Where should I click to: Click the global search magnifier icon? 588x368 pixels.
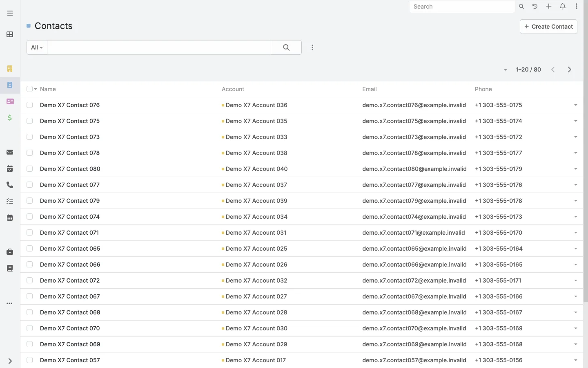[x=521, y=7]
